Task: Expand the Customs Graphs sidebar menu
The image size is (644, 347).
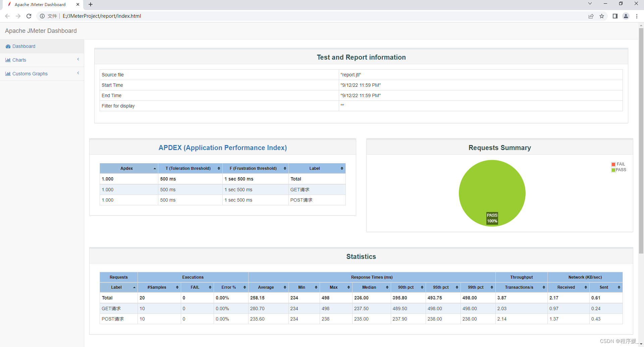Action: click(42, 74)
